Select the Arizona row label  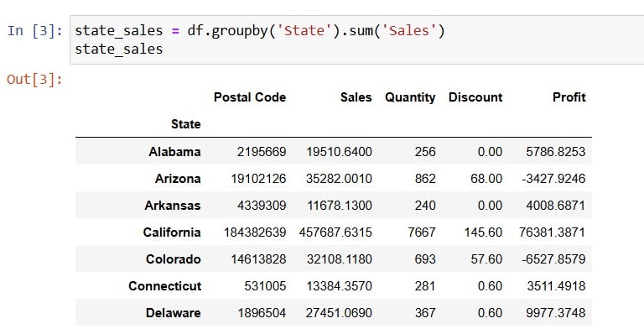point(178,179)
